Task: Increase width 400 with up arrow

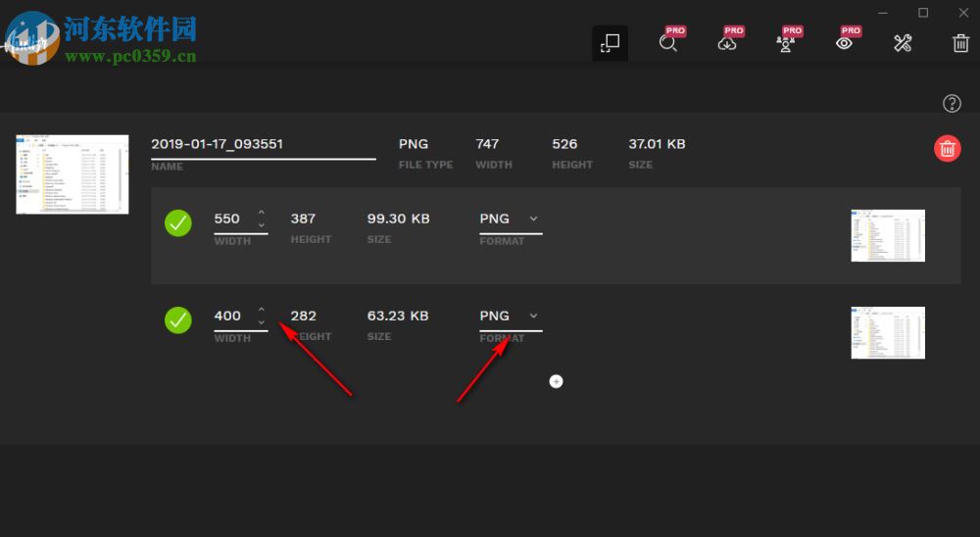Action: click(x=262, y=310)
